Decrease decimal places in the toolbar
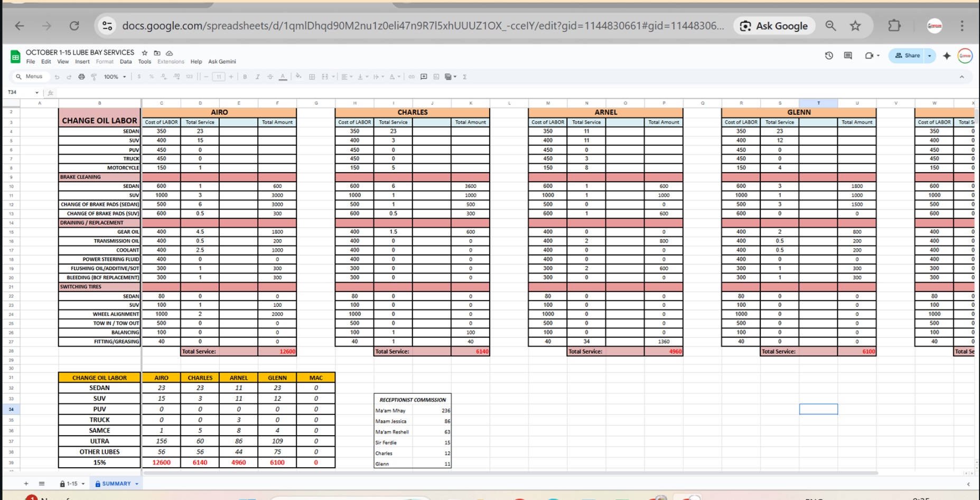Screen dimensions: 980x500 pyautogui.click(x=164, y=77)
